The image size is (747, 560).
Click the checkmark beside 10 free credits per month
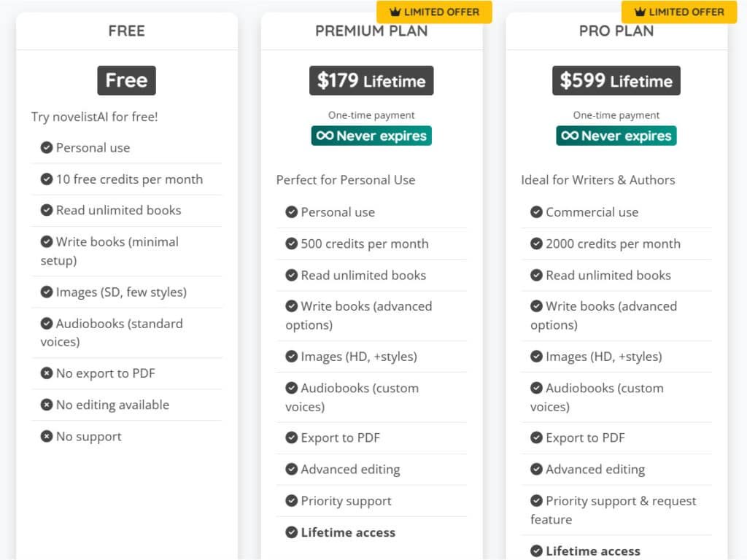pyautogui.click(x=47, y=179)
